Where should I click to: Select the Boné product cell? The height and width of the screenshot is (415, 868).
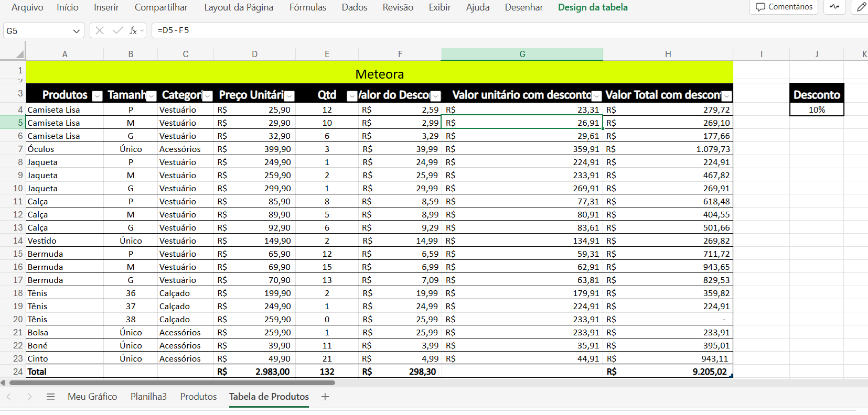65,345
